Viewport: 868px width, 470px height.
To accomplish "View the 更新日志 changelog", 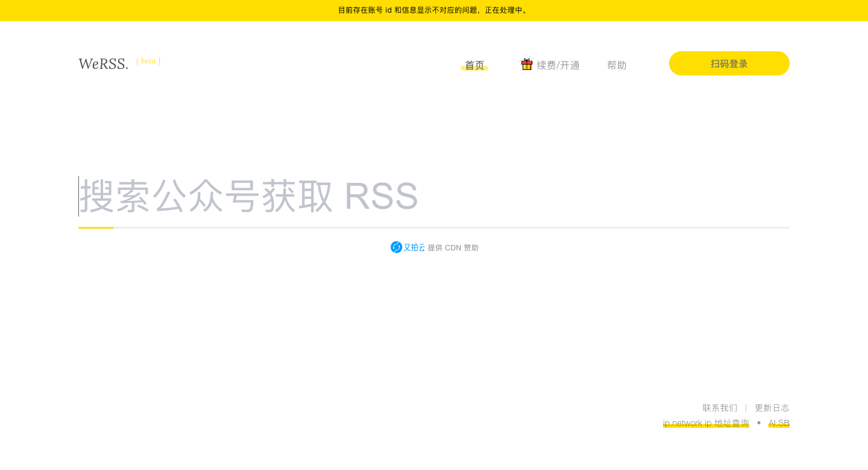I will coord(772,408).
